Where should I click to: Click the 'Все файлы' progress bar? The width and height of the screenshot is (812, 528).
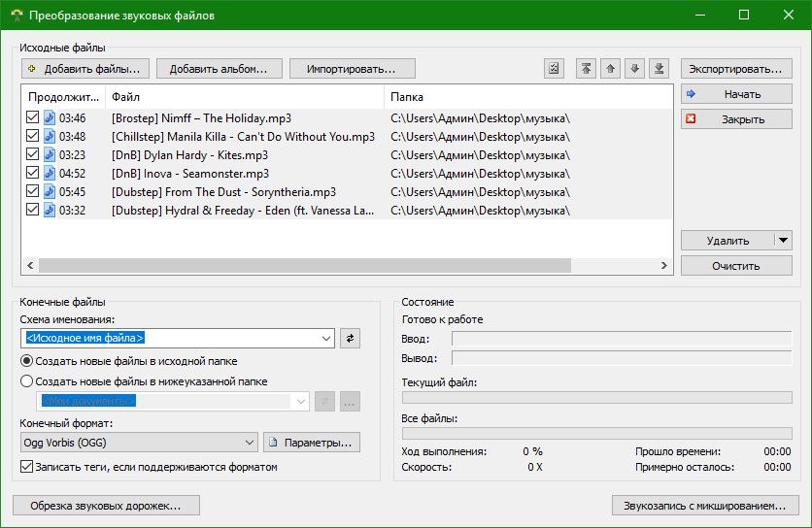597,433
